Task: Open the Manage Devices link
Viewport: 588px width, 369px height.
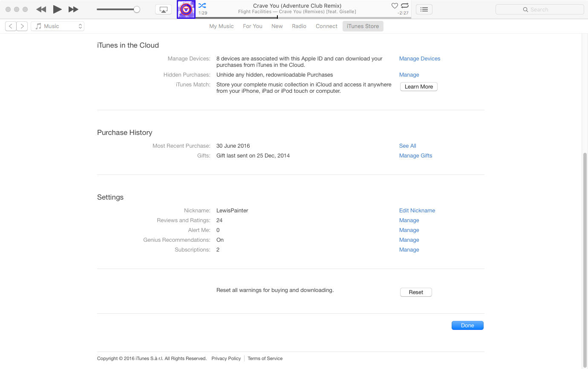Action: (420, 59)
